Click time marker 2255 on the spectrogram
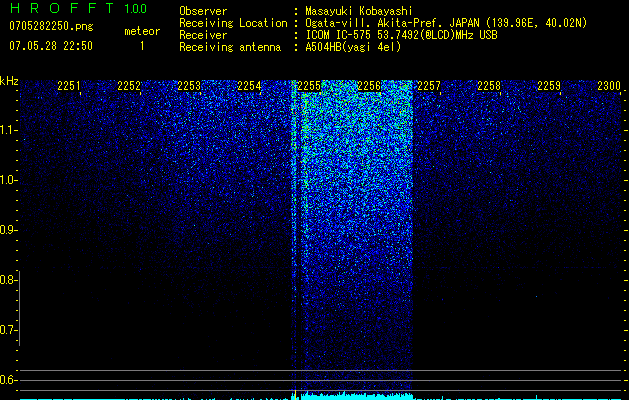 click(309, 86)
